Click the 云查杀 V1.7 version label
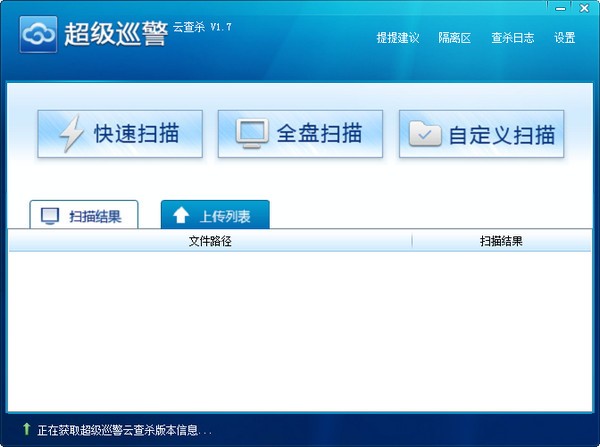 click(x=202, y=27)
